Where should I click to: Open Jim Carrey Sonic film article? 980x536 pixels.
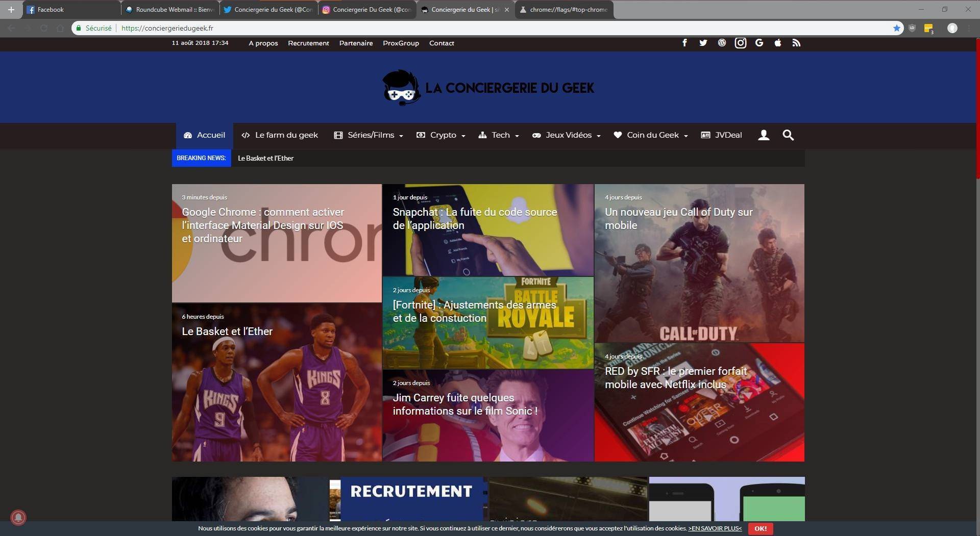pyautogui.click(x=488, y=416)
